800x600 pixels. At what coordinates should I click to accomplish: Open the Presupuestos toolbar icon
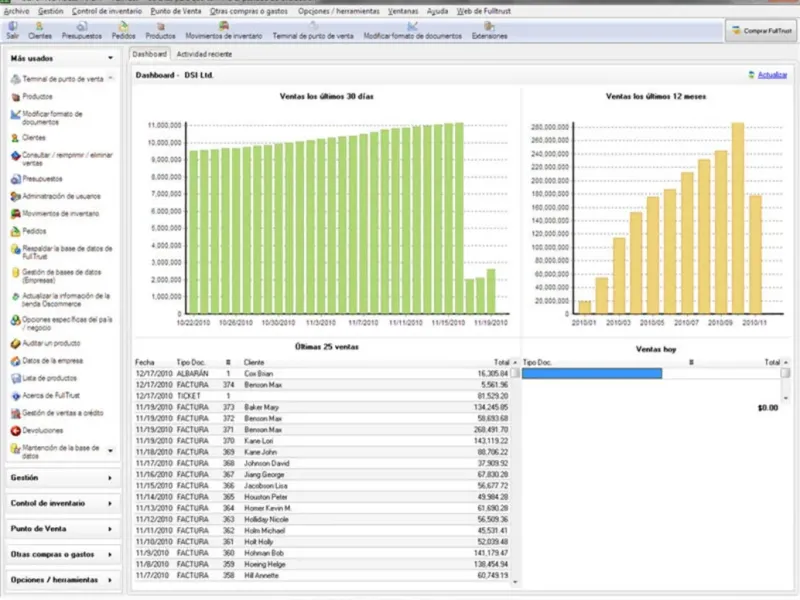[82, 31]
